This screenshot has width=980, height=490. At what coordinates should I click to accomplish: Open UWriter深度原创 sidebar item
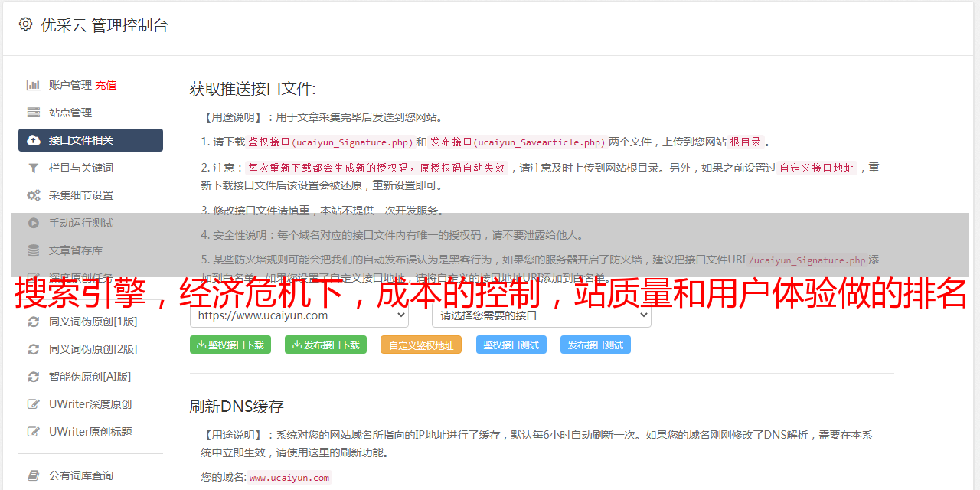point(90,404)
